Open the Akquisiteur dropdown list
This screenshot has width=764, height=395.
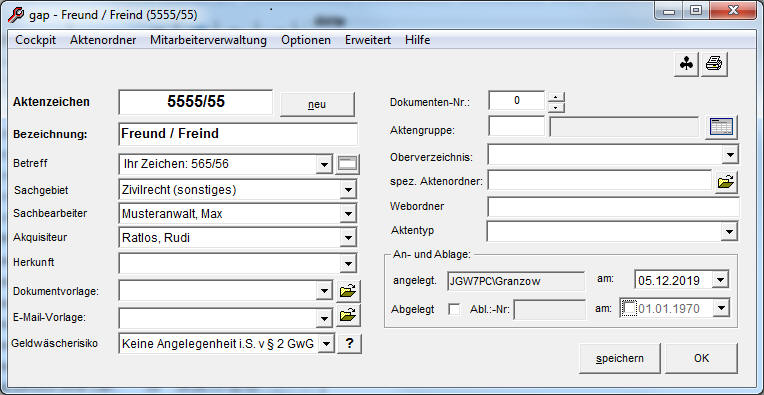point(347,238)
